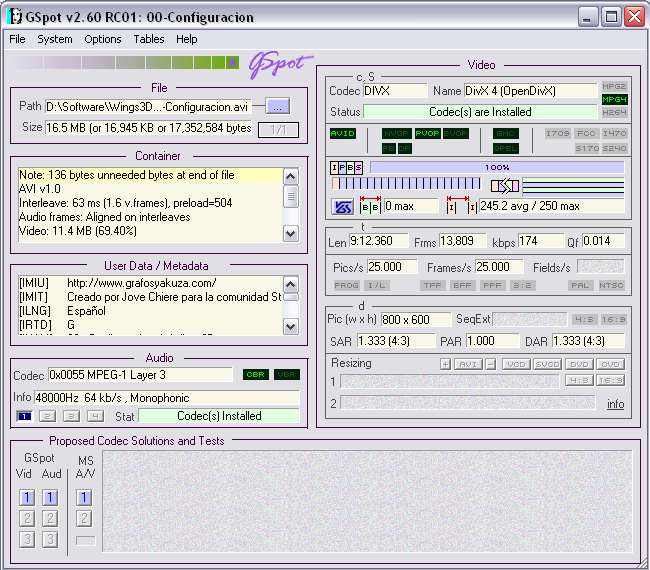Click the QPEL indicator

(506, 148)
